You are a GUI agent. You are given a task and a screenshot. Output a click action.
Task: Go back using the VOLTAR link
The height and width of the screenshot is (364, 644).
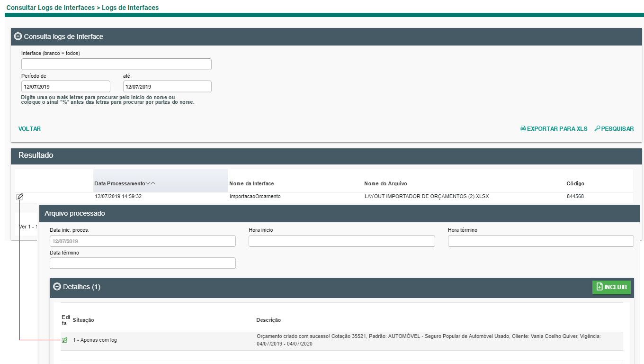pyautogui.click(x=29, y=129)
